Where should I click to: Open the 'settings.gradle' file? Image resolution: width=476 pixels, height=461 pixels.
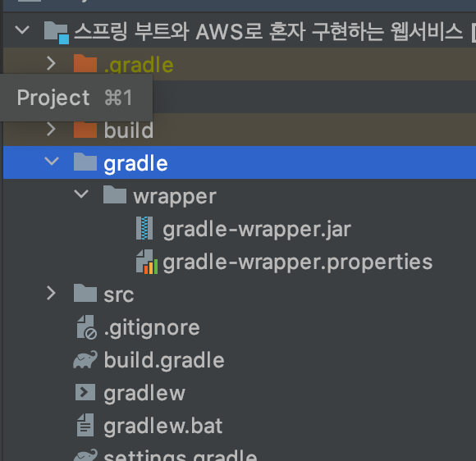click(181, 456)
